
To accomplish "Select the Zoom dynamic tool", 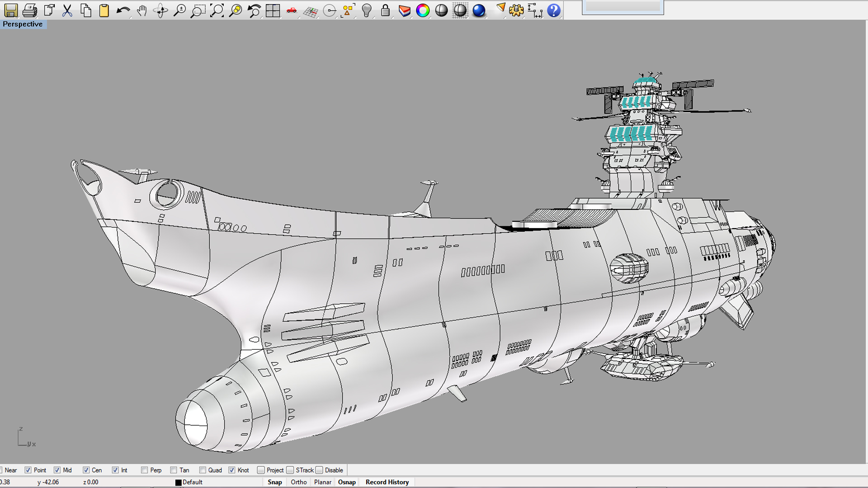I will (x=179, y=10).
